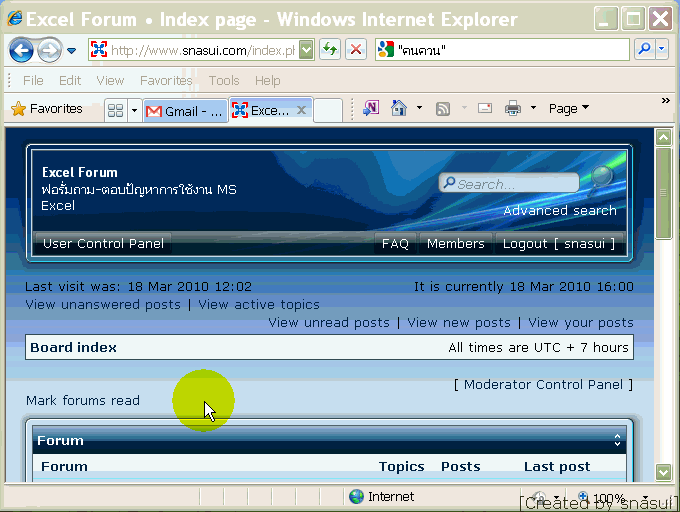Expand the address bar URL dropdown
680x512 pixels.
tap(306, 50)
